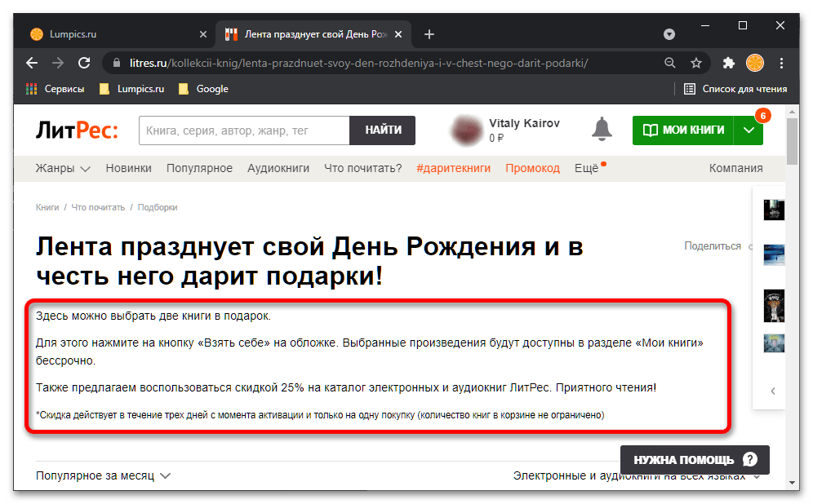813x504 pixels.
Task: Open Vitaly Kairov profile name
Action: click(524, 123)
